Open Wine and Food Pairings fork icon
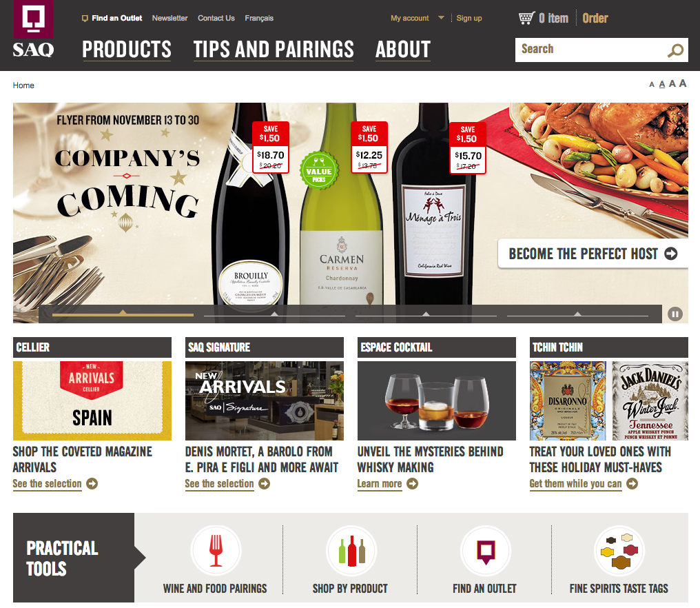The width and height of the screenshot is (700, 608). click(x=216, y=551)
